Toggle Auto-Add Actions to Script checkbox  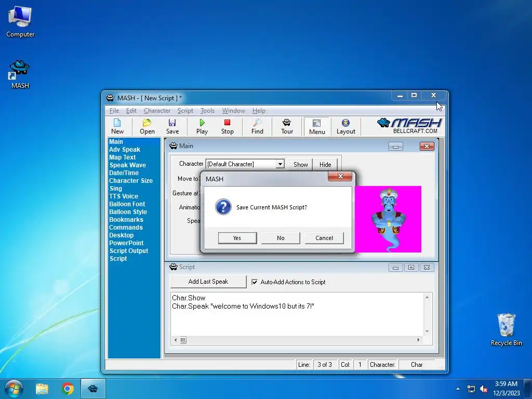[255, 282]
